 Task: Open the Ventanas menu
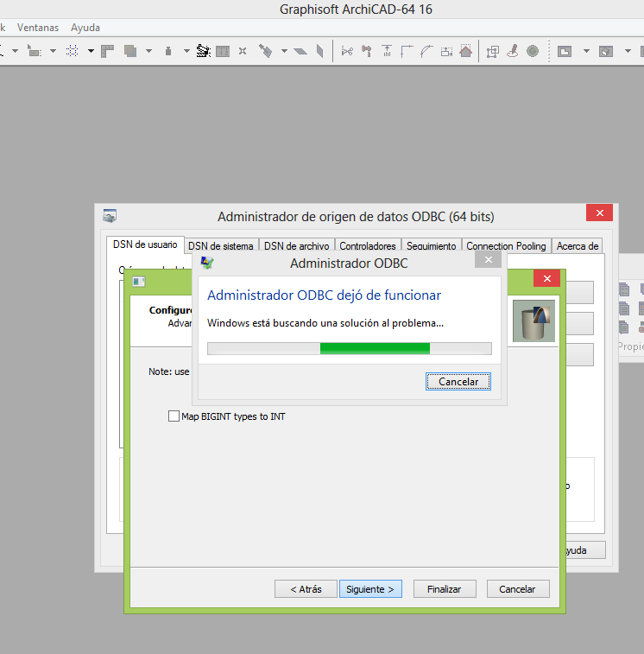coord(38,28)
